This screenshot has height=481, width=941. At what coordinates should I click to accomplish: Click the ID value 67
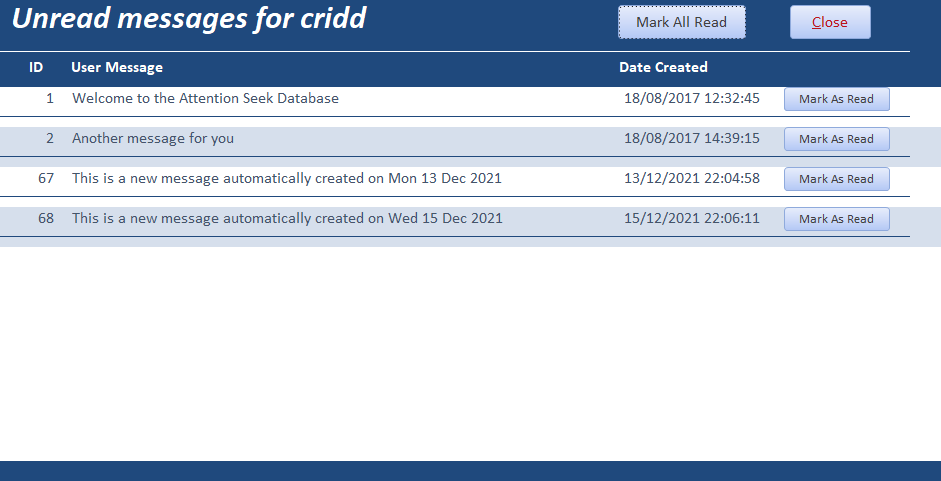(x=46, y=178)
